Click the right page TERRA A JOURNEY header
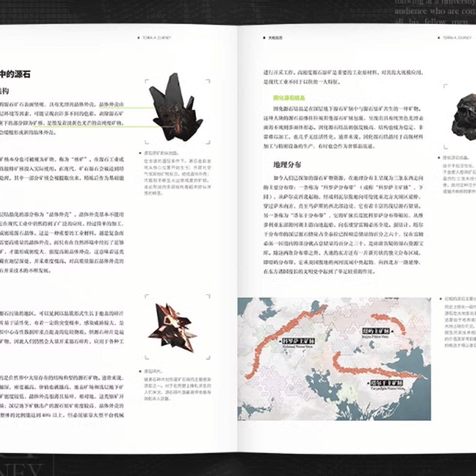 (x=457, y=38)
